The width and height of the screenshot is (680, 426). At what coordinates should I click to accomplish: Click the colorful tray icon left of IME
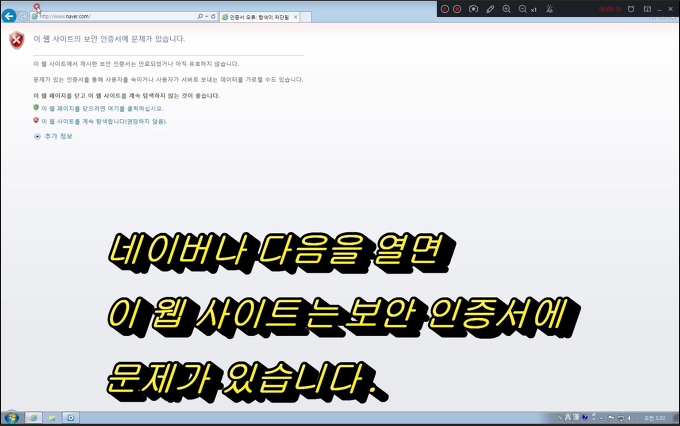pyautogui.click(x=559, y=417)
